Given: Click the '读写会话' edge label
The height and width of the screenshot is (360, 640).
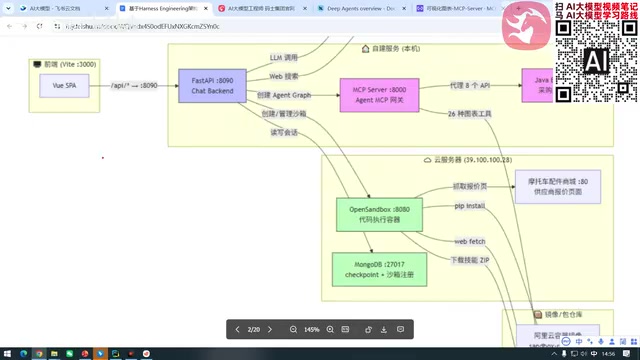Looking at the screenshot, I should point(284,132).
